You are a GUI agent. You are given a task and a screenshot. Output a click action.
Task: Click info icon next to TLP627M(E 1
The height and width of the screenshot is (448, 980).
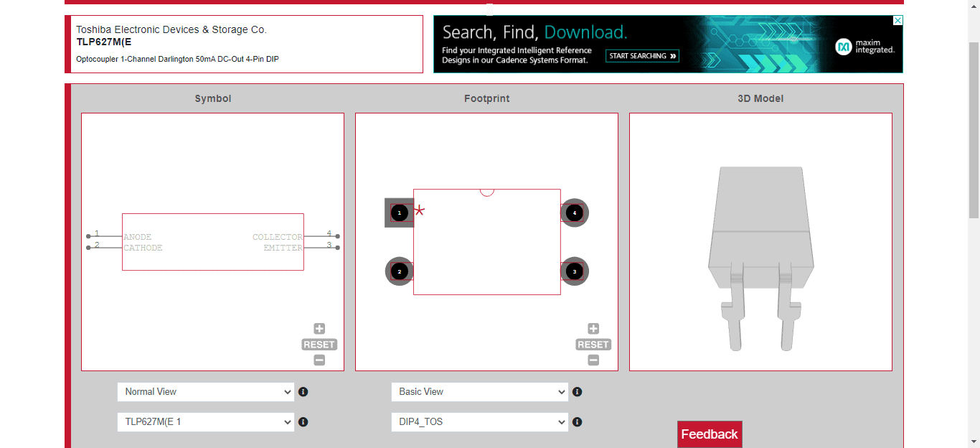pos(303,422)
